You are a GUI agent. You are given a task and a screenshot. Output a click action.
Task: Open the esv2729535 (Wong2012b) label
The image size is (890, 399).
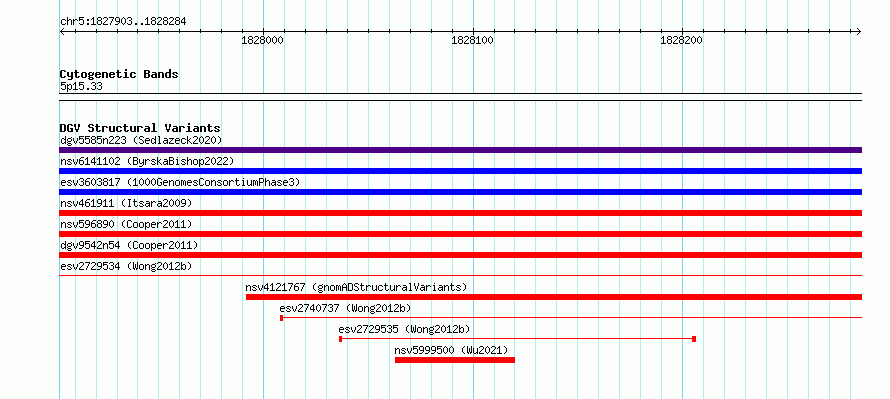[404, 329]
